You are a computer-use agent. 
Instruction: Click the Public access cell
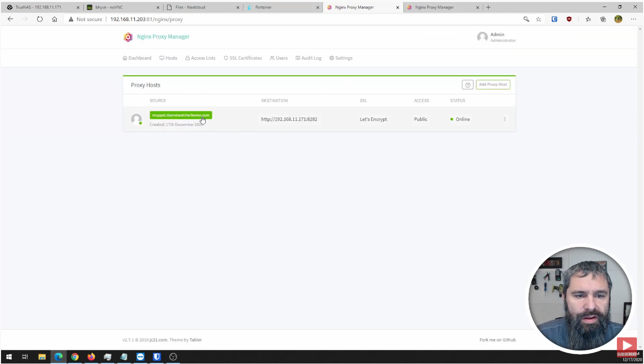[x=421, y=119]
